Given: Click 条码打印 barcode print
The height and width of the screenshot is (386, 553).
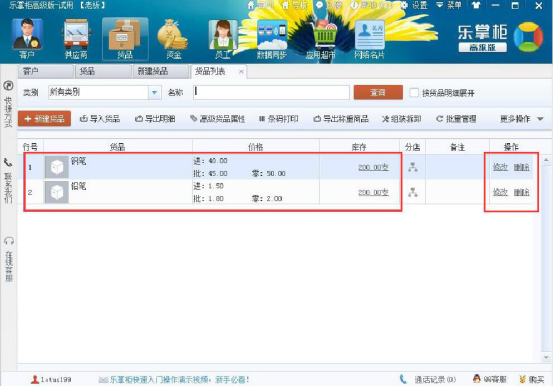Looking at the screenshot, I should click(x=279, y=119).
